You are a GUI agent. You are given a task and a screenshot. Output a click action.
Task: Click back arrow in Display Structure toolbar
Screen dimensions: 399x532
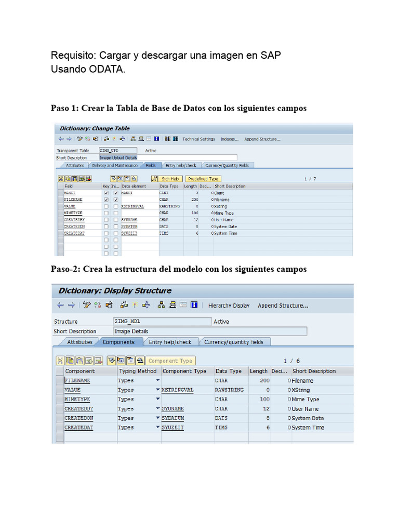60,305
